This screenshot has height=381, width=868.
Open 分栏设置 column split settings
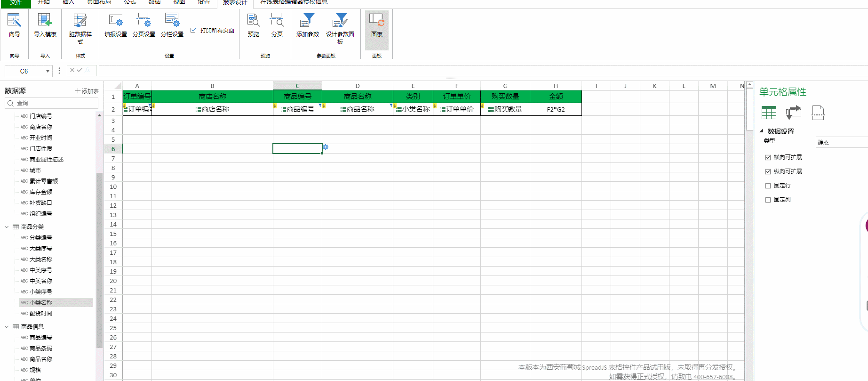click(x=172, y=25)
